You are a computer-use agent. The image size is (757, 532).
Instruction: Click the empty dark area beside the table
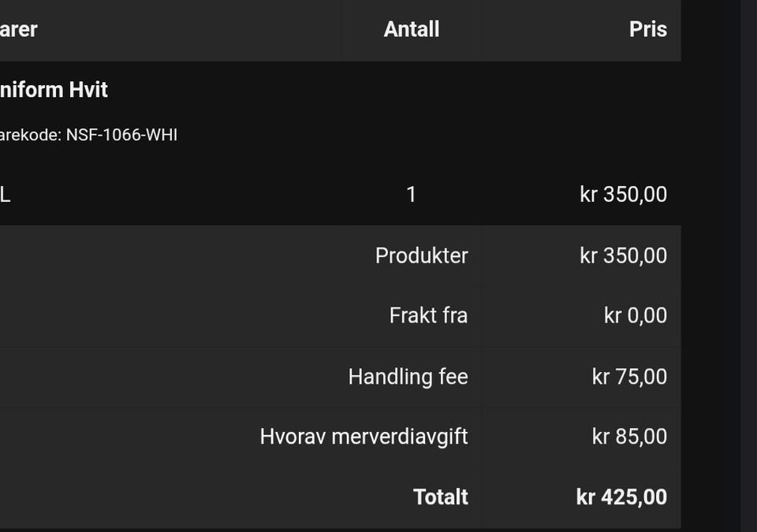(710, 266)
